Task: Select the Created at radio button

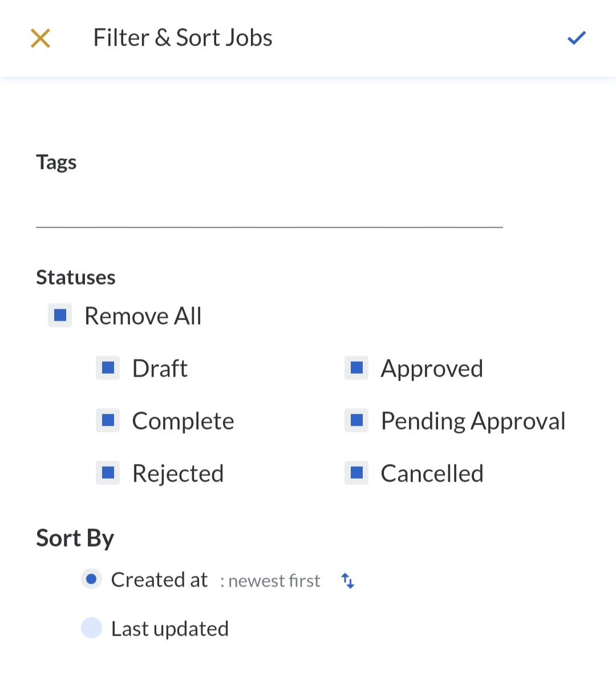Action: [91, 580]
